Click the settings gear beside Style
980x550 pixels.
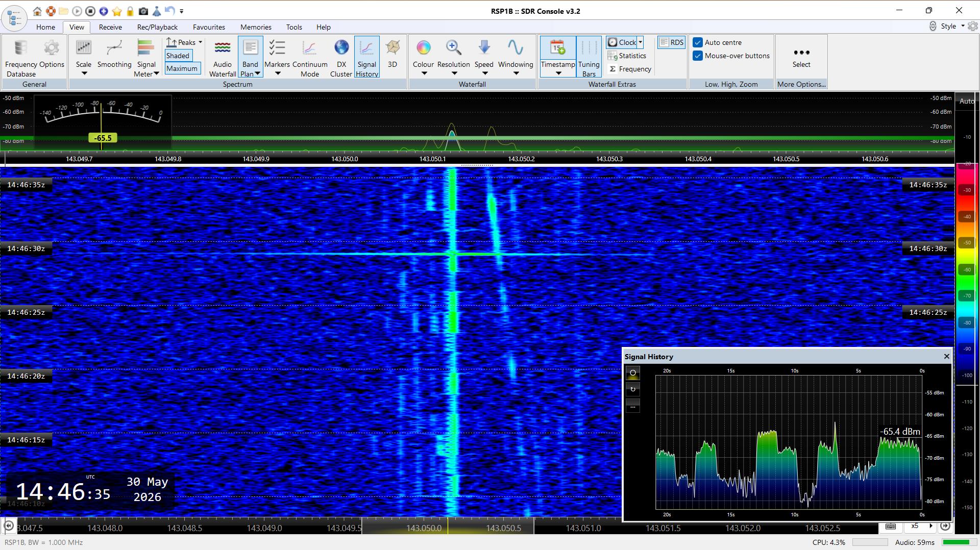click(x=972, y=26)
